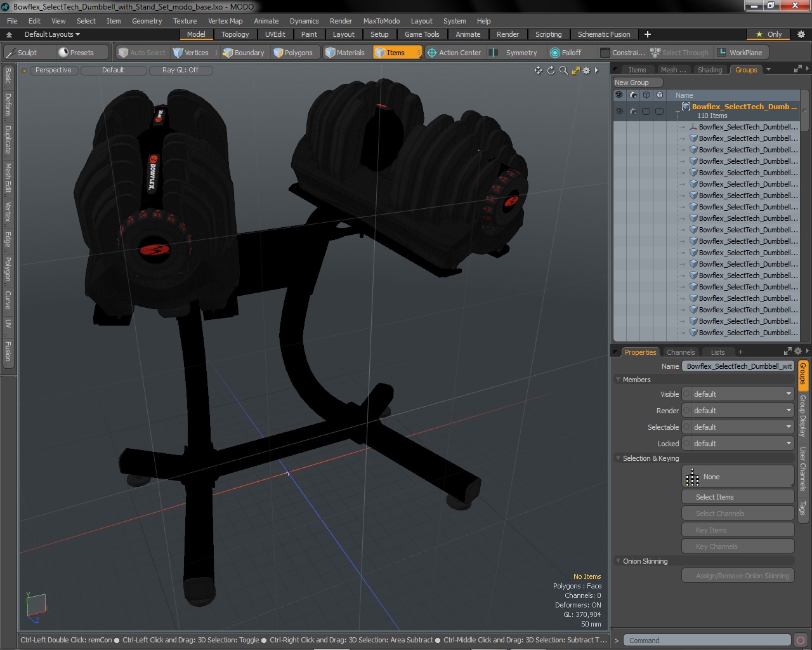Click the Select Items button

point(738,497)
